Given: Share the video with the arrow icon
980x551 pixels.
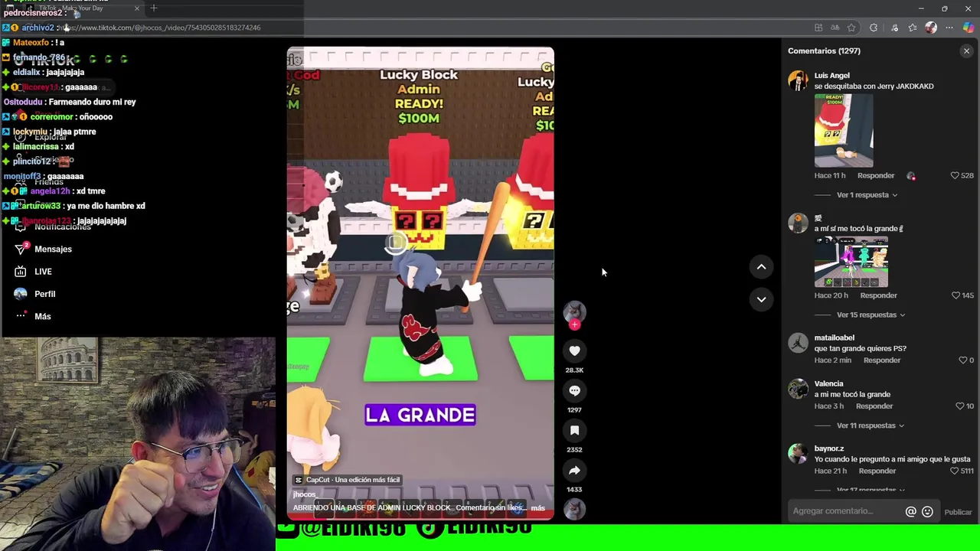Looking at the screenshot, I should pos(574,470).
